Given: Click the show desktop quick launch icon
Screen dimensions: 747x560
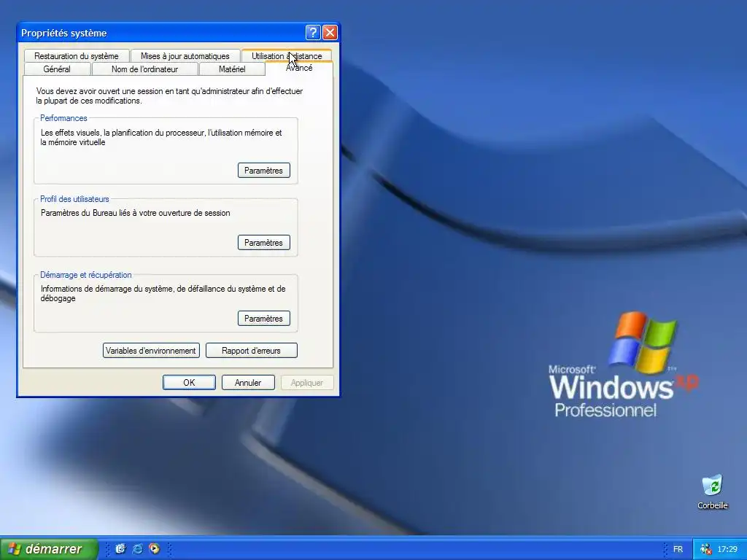Looking at the screenshot, I should 120,548.
